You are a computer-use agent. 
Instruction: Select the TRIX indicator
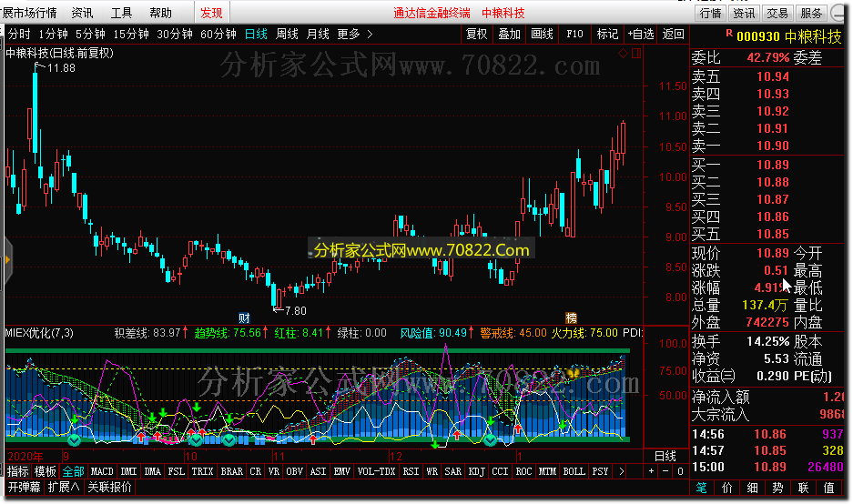pyautogui.click(x=202, y=471)
